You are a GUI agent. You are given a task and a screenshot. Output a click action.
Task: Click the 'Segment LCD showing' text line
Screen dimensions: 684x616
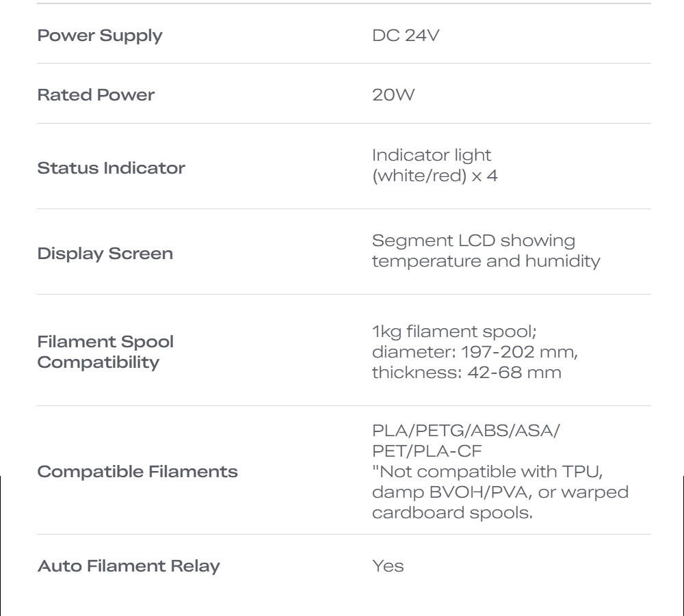[473, 241]
